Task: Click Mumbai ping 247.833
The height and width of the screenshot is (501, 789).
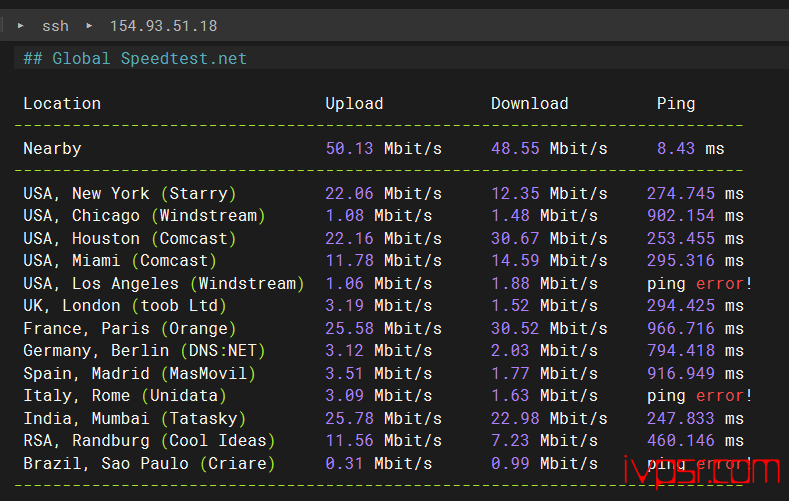Action: 680,419
